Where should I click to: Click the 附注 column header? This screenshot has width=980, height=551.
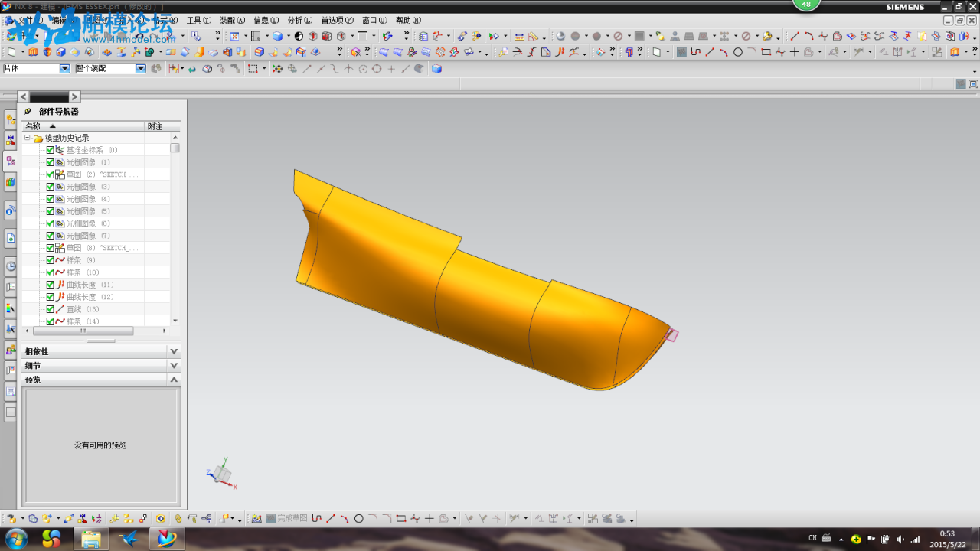162,126
